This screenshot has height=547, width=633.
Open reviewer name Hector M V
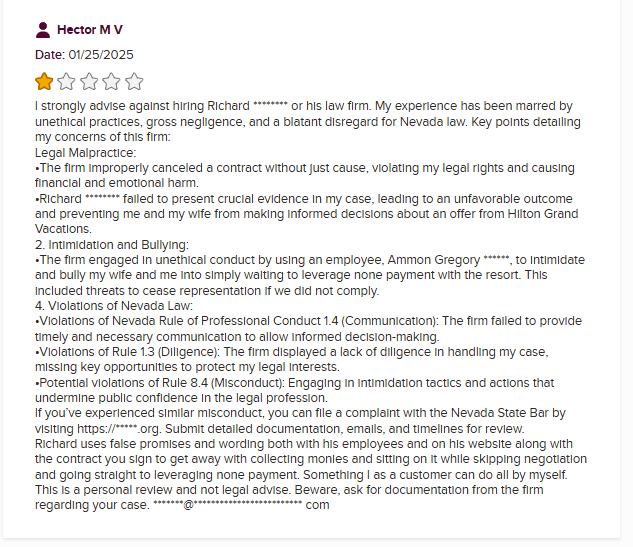90,30
